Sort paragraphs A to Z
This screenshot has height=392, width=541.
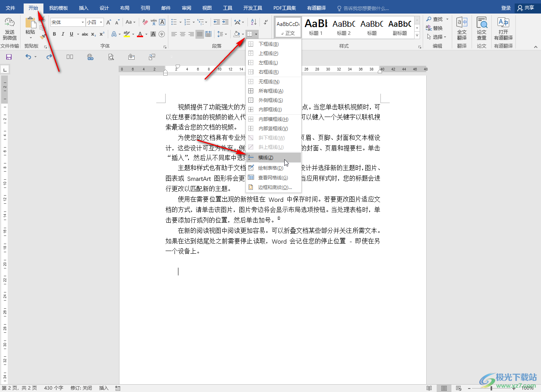254,22
